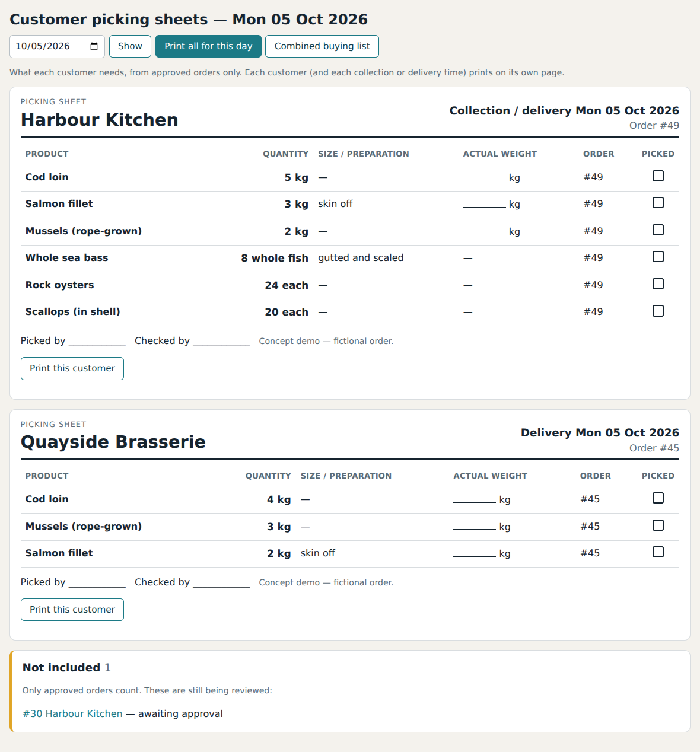Click the '5 kg' Cod loin quantity
700x752 pixels.
tap(297, 177)
